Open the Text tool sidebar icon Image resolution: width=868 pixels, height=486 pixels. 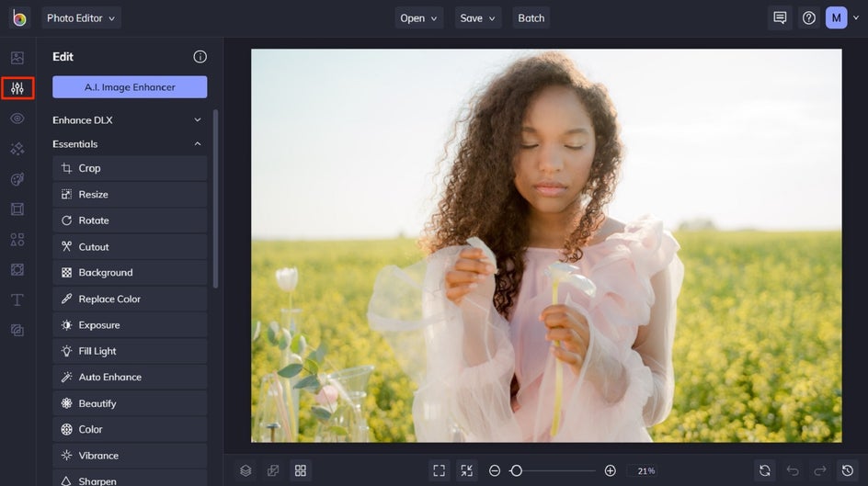point(17,300)
